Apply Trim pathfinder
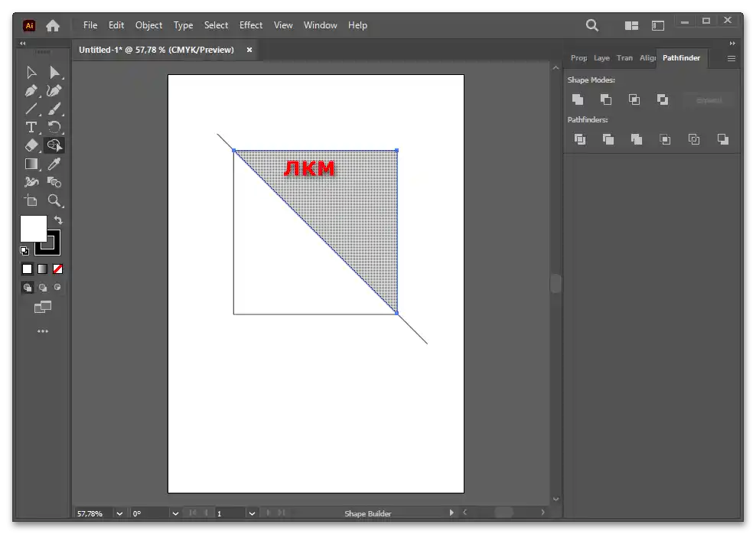This screenshot has width=756, height=534. point(608,139)
